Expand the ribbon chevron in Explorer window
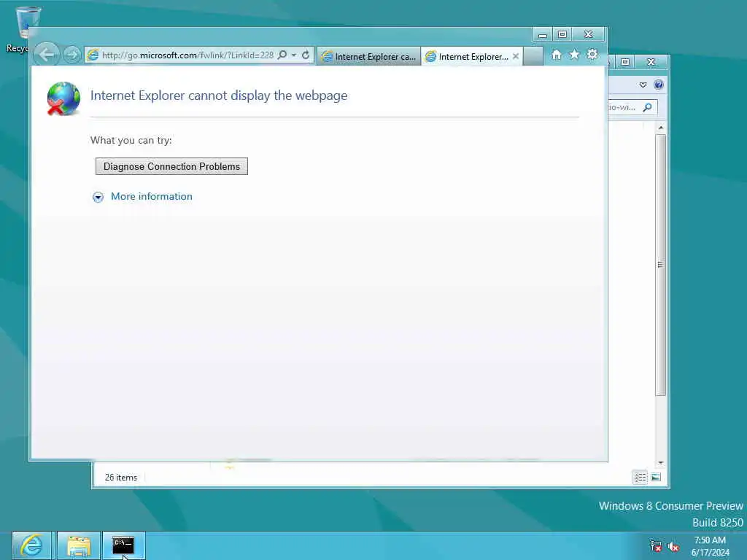The image size is (747, 560). point(643,85)
